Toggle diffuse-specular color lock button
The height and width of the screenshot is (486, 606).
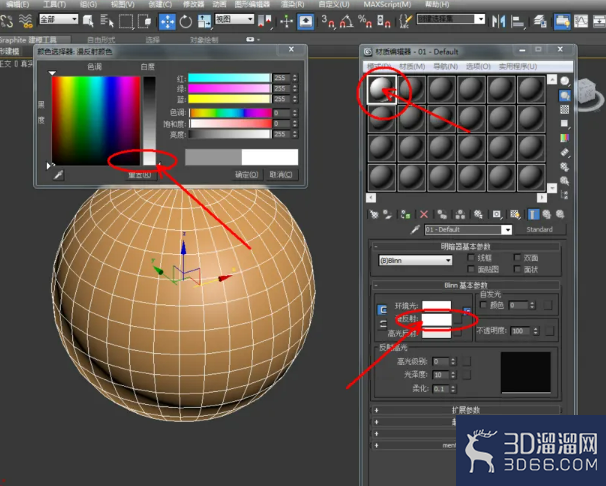pyautogui.click(x=382, y=324)
